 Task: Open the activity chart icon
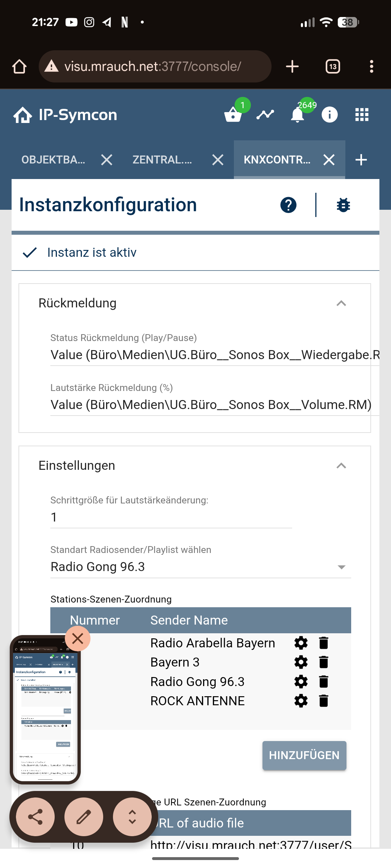[265, 115]
